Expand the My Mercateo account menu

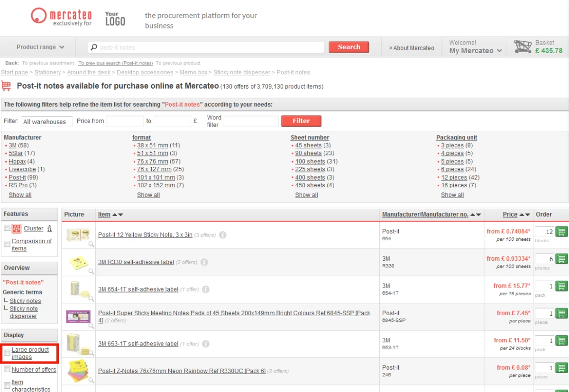click(475, 51)
